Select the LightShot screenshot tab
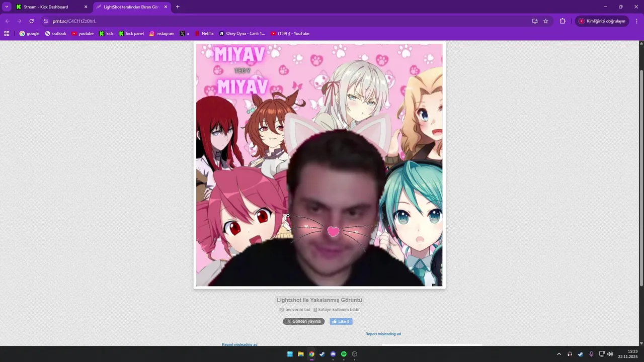This screenshot has width=644, height=362. (132, 7)
